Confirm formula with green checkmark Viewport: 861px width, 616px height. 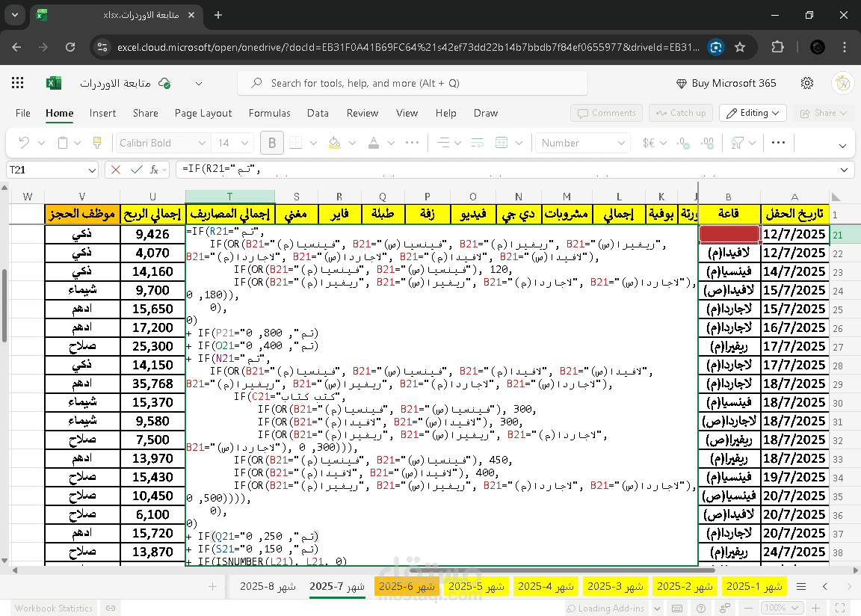136,170
